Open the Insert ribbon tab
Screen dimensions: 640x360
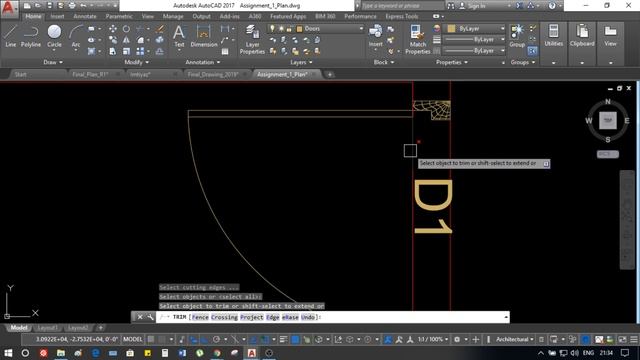click(x=58, y=16)
